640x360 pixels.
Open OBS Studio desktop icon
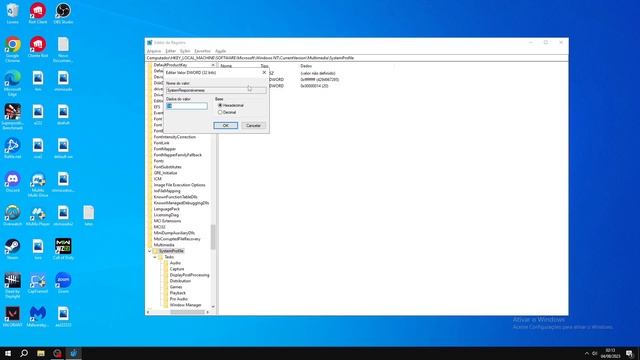(x=63, y=13)
